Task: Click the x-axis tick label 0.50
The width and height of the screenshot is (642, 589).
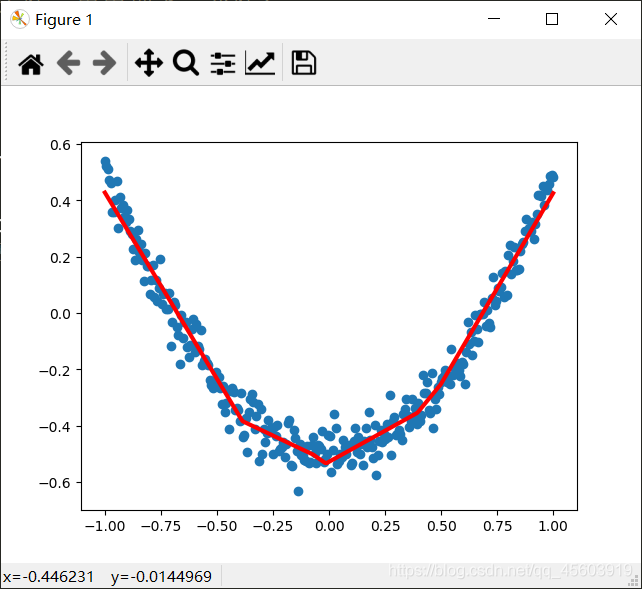Action: tap(441, 526)
